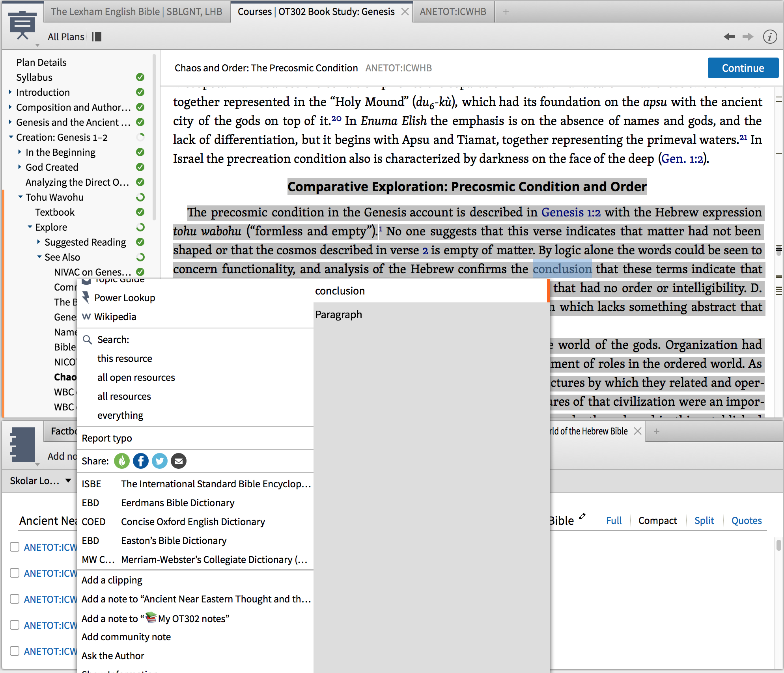
Task: Toggle the sidebar panel icon beside All Plans
Action: 97,37
